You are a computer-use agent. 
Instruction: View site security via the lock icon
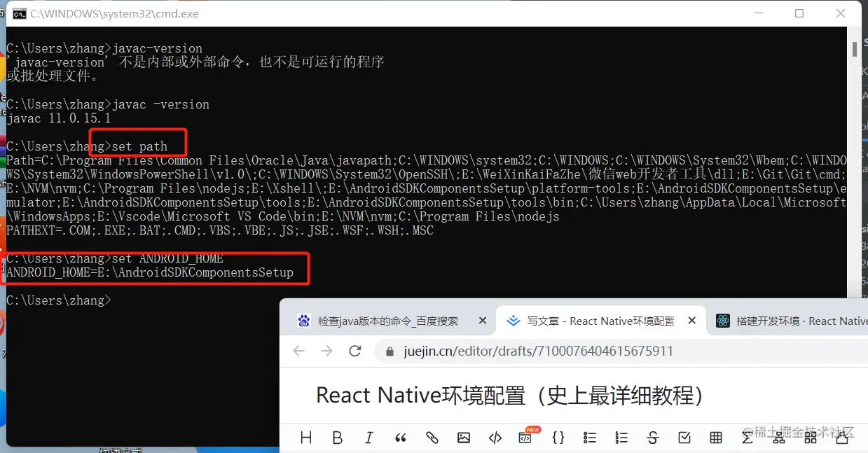coord(390,352)
